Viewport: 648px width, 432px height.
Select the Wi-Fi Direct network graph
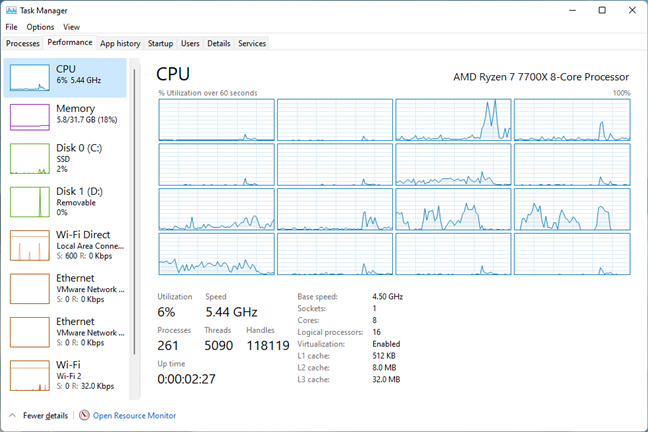coord(30,245)
